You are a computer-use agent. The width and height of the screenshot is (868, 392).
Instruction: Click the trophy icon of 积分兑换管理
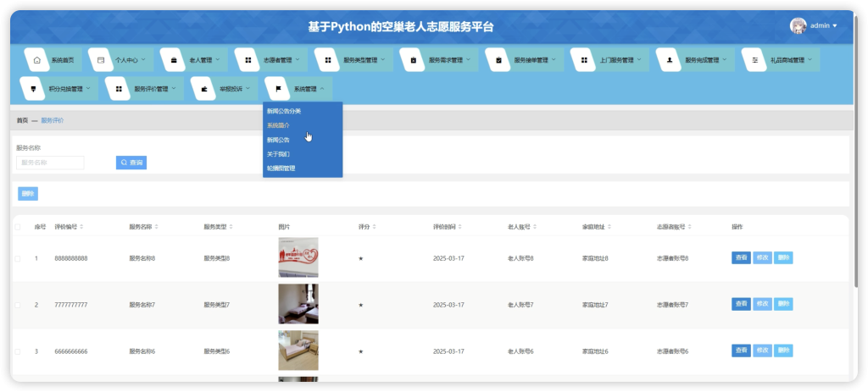[x=33, y=88]
